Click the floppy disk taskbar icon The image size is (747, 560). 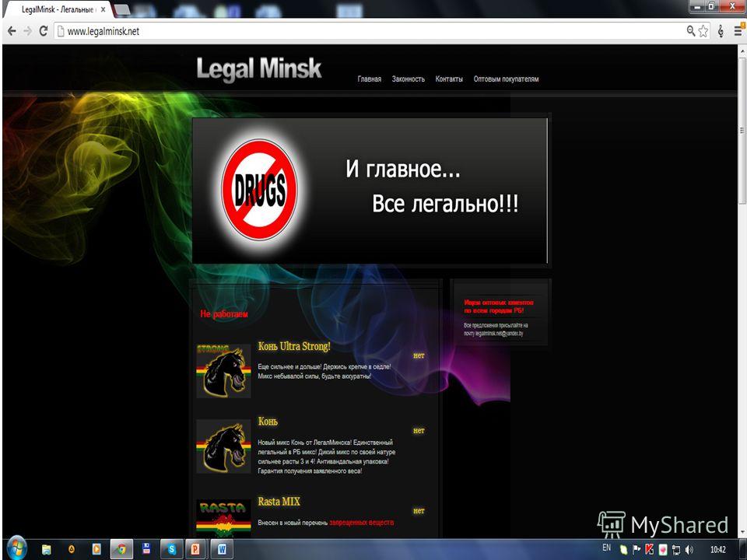[x=146, y=548]
